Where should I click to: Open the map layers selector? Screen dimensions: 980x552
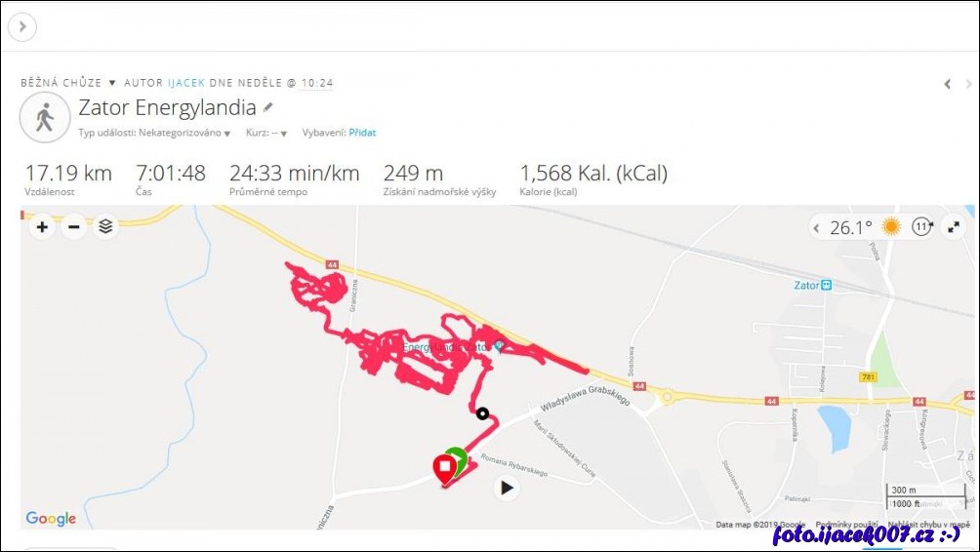pyautogui.click(x=105, y=228)
